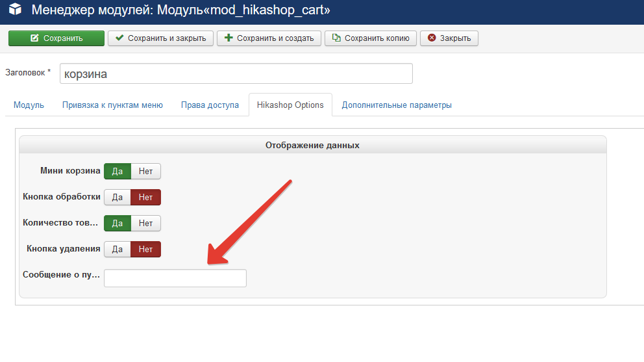Click the checkmark icon on Сохранить и закрыть

[x=119, y=38]
